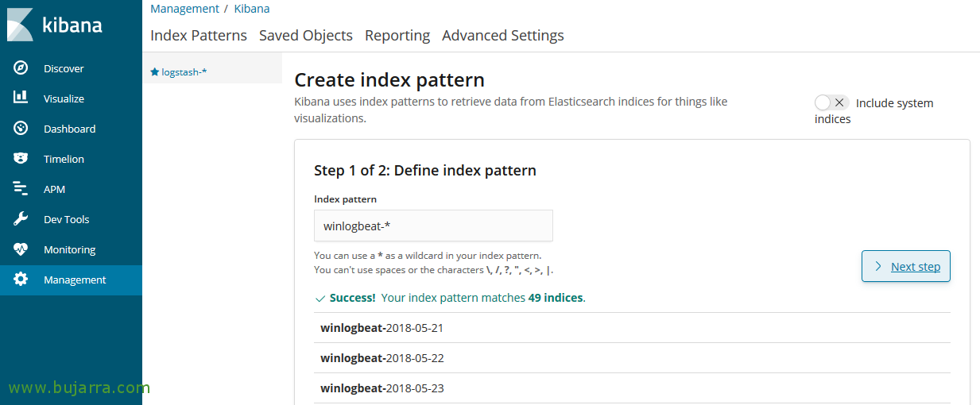Focus the Index pattern text field
The image size is (980, 405).
click(433, 226)
